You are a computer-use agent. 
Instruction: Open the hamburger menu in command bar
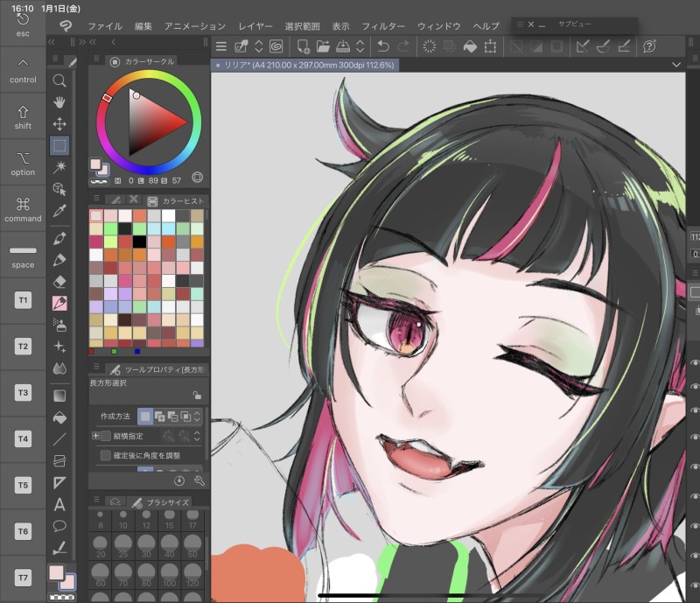(221, 46)
